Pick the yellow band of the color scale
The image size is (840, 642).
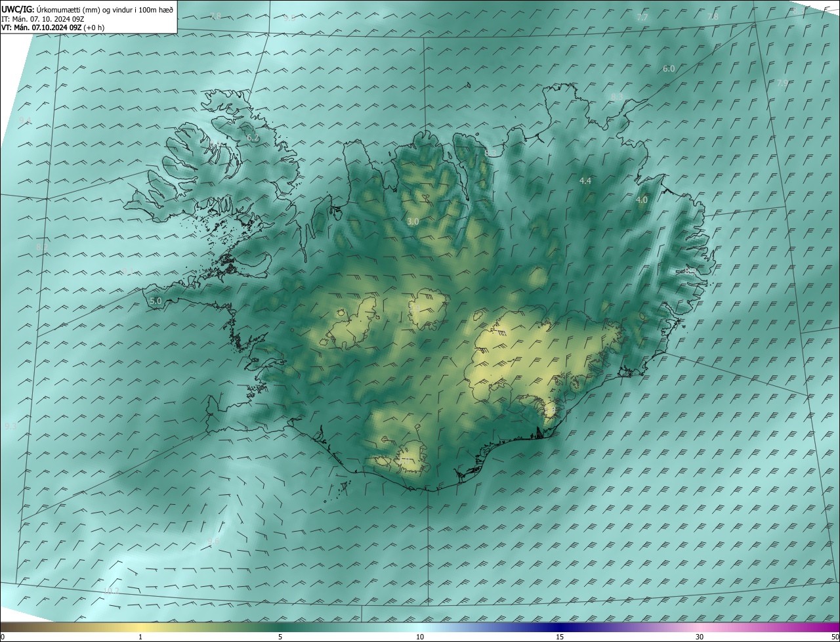[x=141, y=627]
